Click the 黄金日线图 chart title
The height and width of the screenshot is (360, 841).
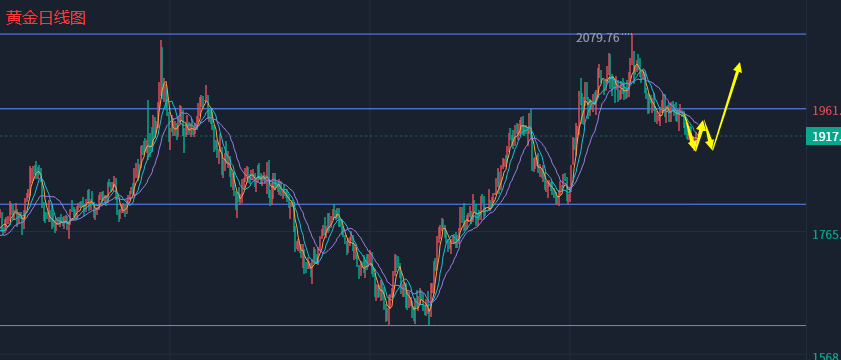coord(46,18)
